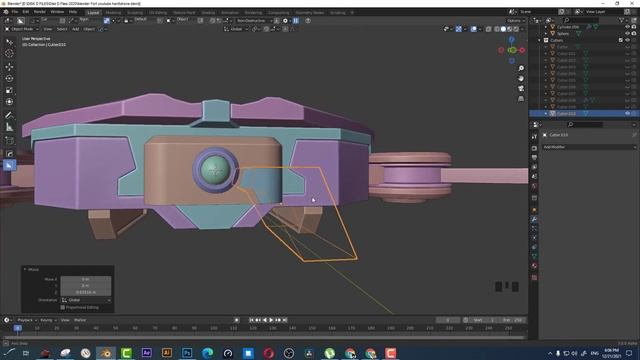
Task: Open the Render menu
Action: [x=40, y=12]
